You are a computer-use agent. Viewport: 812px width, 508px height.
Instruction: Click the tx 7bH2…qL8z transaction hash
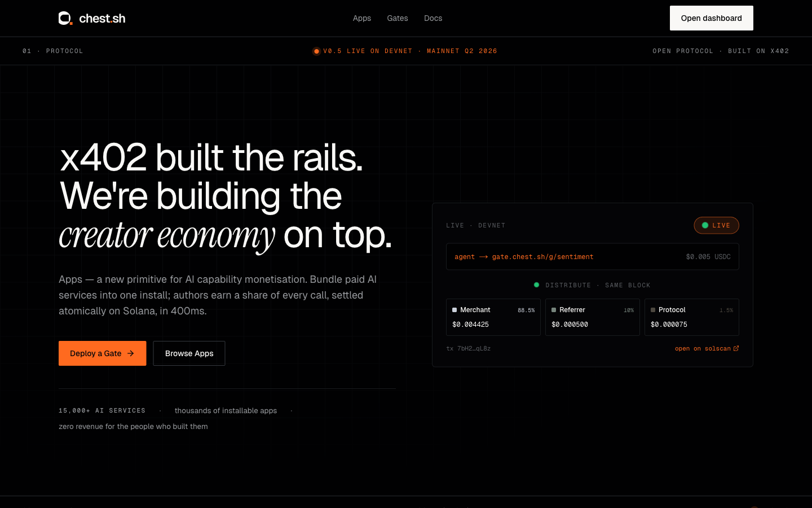pos(468,348)
